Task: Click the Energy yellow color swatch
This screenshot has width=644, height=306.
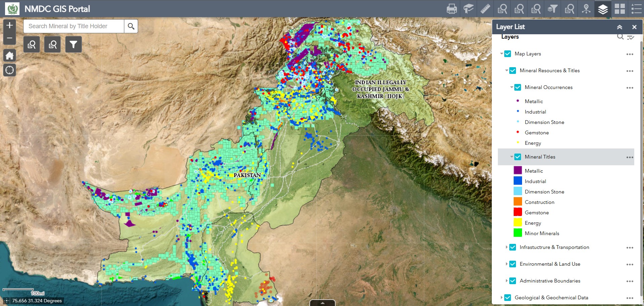Action: (x=517, y=223)
